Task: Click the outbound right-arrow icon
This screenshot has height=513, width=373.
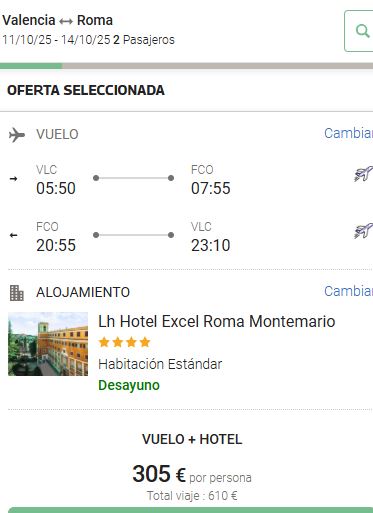Action: click(13, 179)
